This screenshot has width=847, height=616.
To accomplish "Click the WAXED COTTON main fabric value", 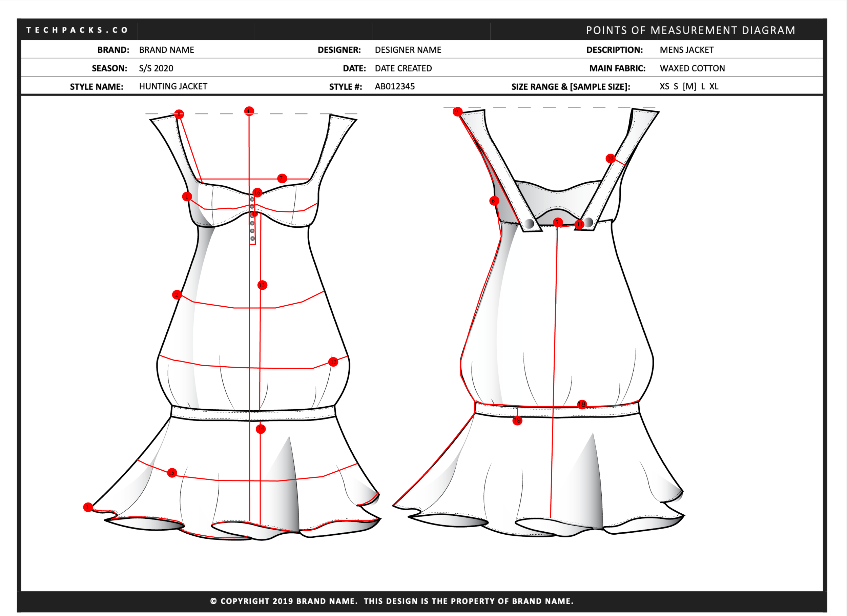I will click(692, 68).
